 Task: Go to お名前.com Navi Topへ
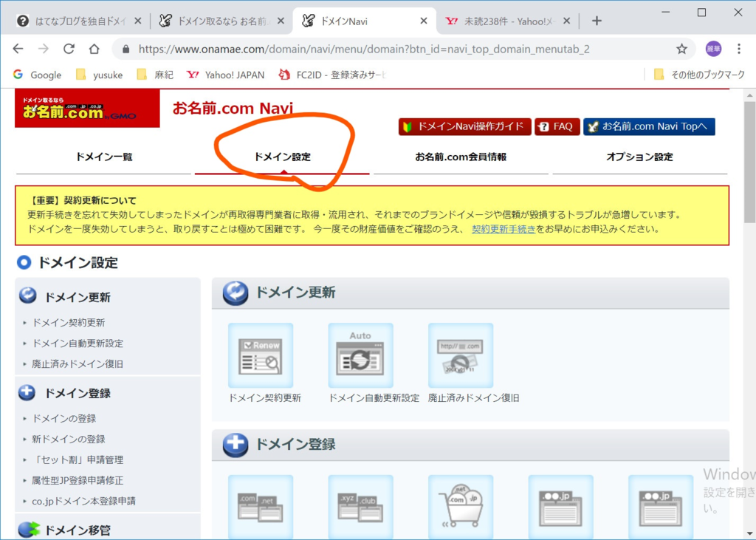(649, 126)
